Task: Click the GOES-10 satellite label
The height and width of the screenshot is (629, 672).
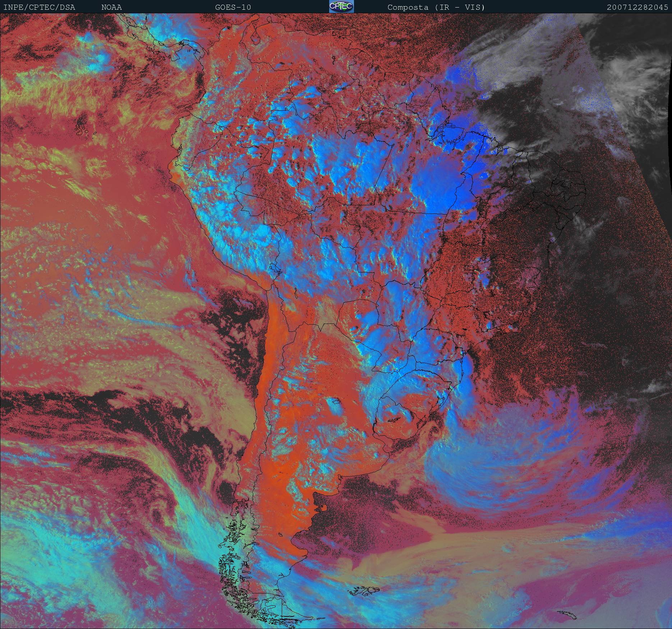Action: click(x=233, y=7)
